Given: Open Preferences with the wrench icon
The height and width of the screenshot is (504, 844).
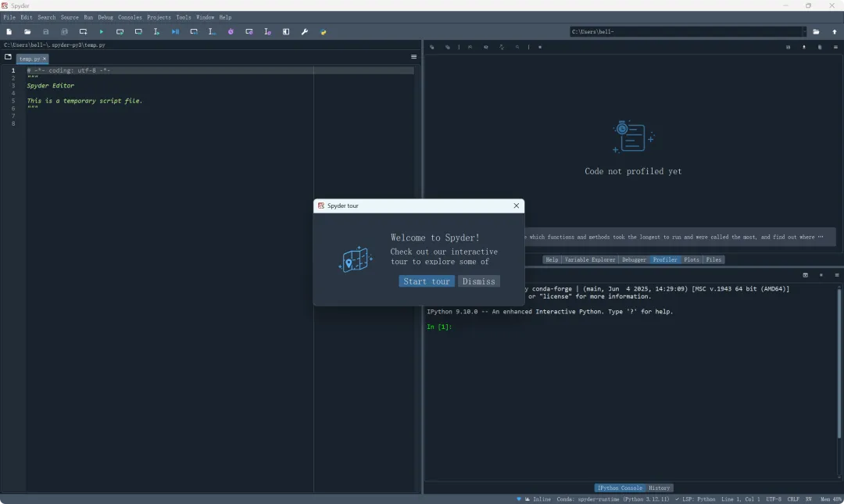Looking at the screenshot, I should pyautogui.click(x=305, y=32).
